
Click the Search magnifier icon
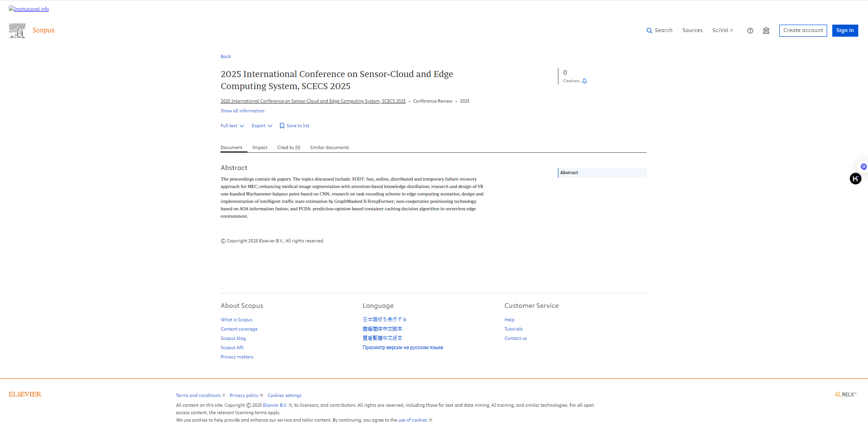[649, 31]
